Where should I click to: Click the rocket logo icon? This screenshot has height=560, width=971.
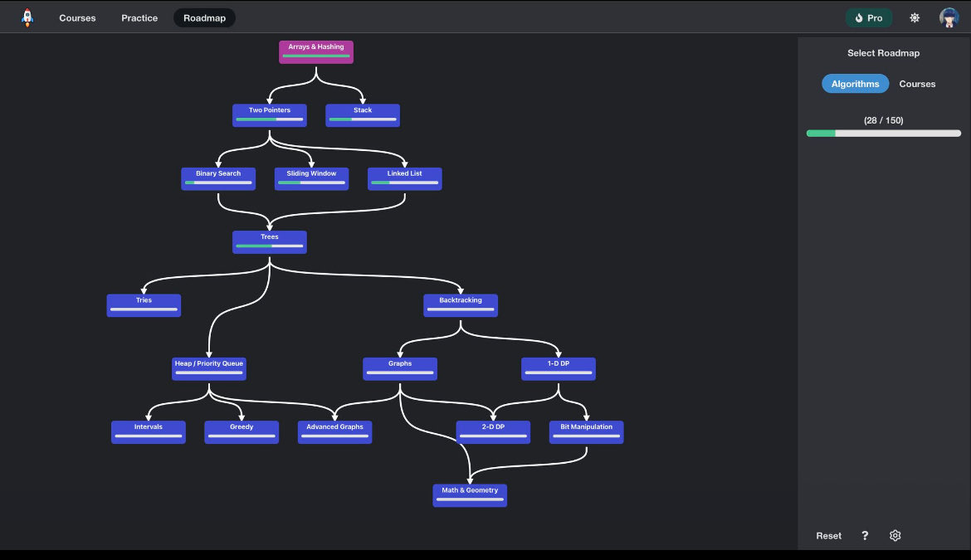[x=27, y=17]
